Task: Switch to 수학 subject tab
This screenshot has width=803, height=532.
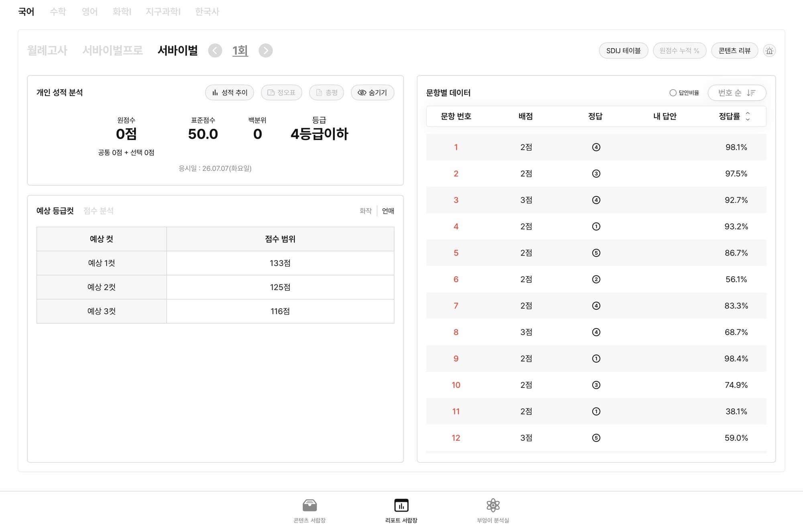Action: click(58, 12)
